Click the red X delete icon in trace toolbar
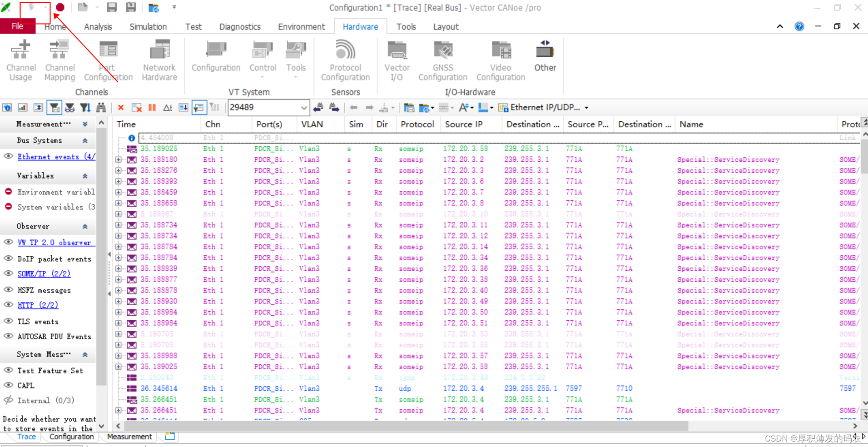The width and height of the screenshot is (868, 447). pos(121,108)
